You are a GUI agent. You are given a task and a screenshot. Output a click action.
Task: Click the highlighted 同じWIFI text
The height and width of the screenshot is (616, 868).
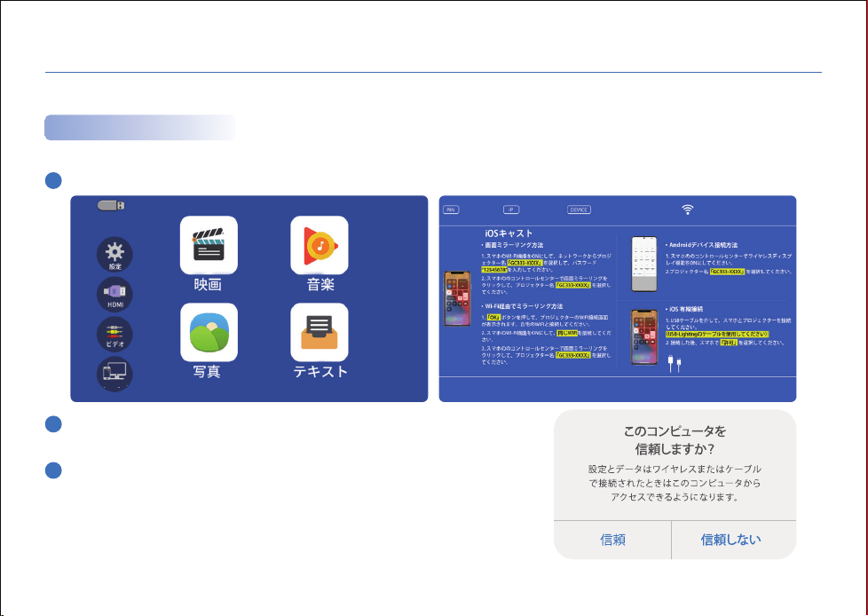coord(567,333)
